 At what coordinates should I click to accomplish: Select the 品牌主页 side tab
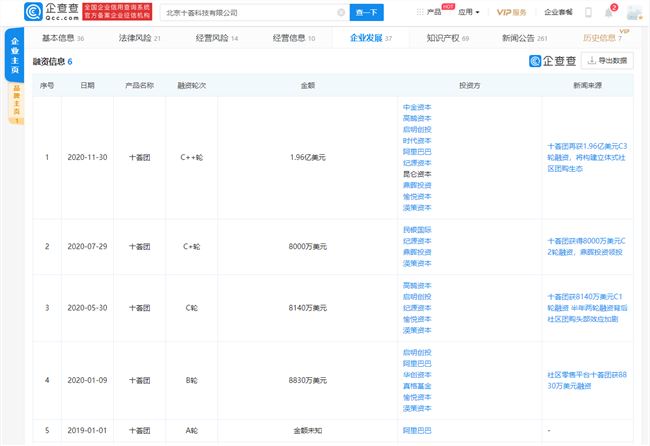point(16,104)
